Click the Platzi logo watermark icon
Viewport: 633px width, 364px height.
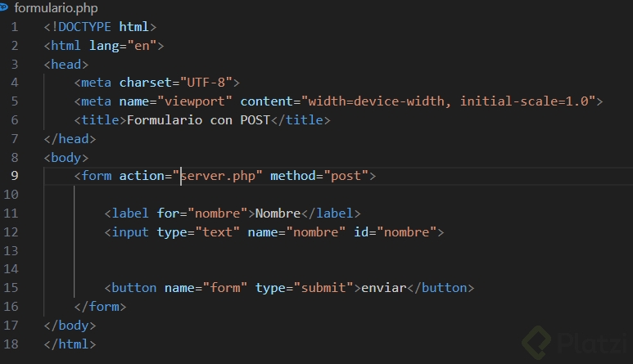(x=539, y=341)
